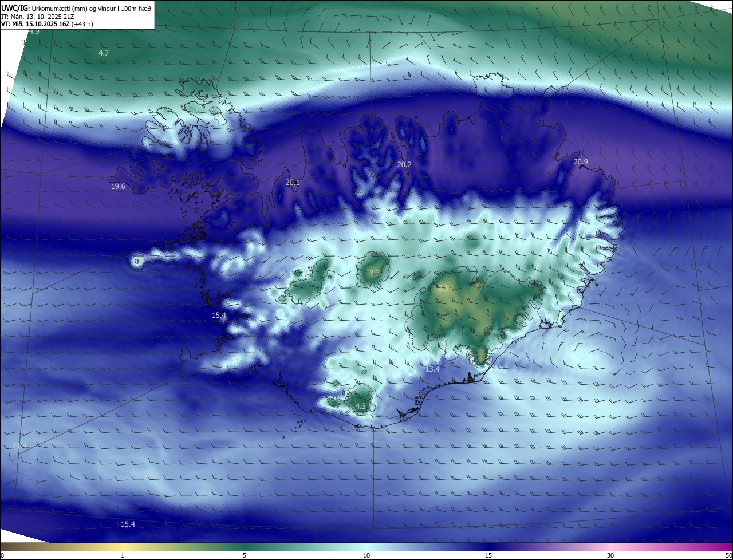Click the title line 'UWC/IG: Úrkomumætti (mm) og vindur'

click(x=76, y=8)
